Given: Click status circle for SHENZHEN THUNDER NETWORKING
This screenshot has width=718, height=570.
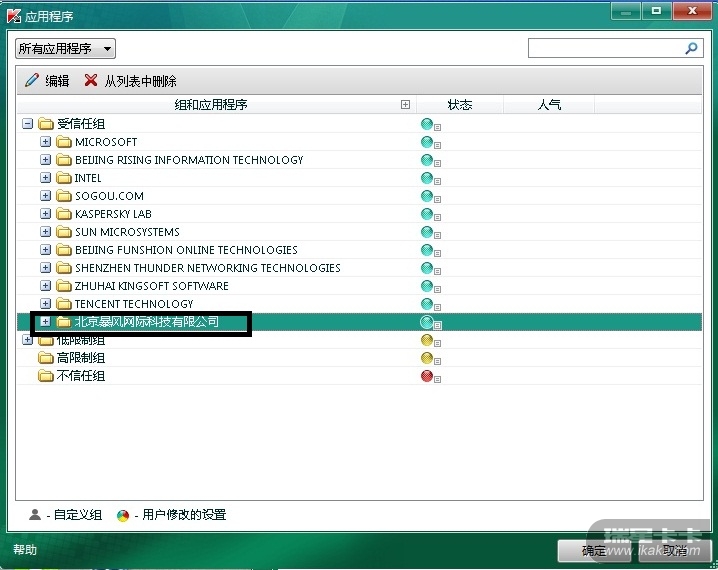Looking at the screenshot, I should pos(427,268).
